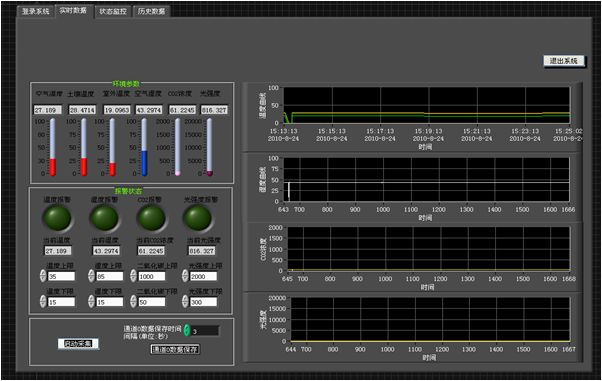Click the 光强度上限 stepper arrows

click(185, 276)
